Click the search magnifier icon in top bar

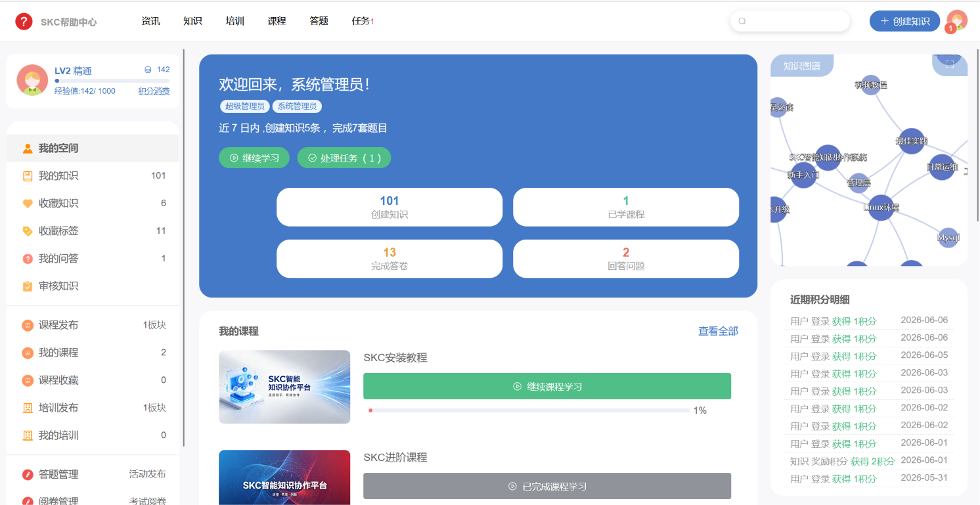742,21
